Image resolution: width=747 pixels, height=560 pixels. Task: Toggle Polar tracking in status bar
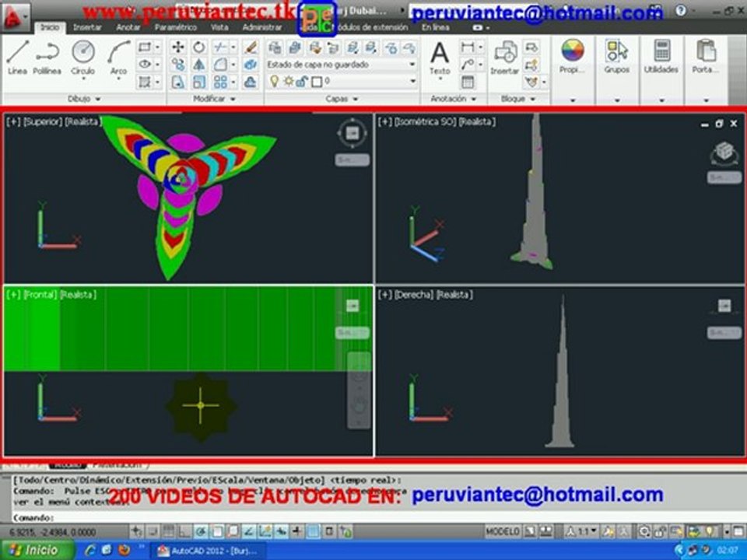click(x=201, y=531)
